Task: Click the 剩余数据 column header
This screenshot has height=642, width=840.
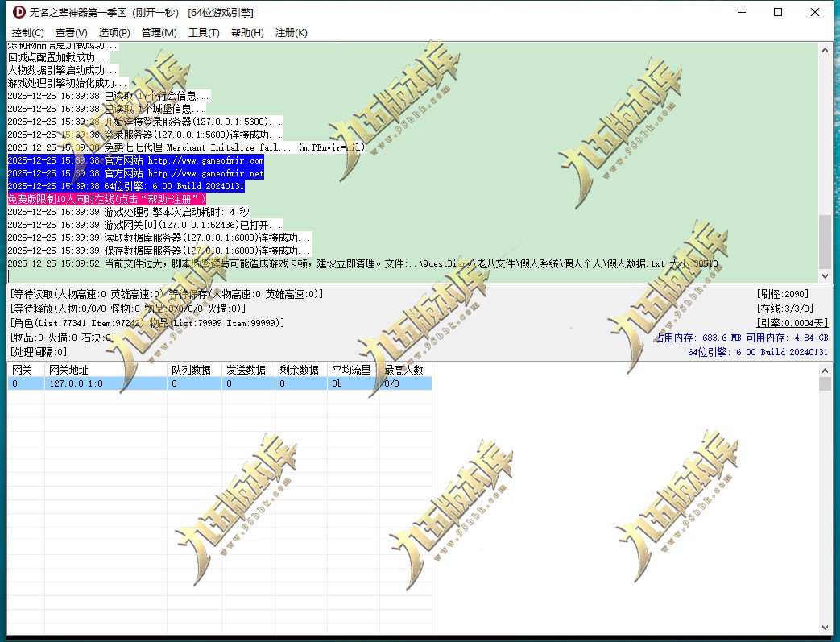Action: click(301, 370)
